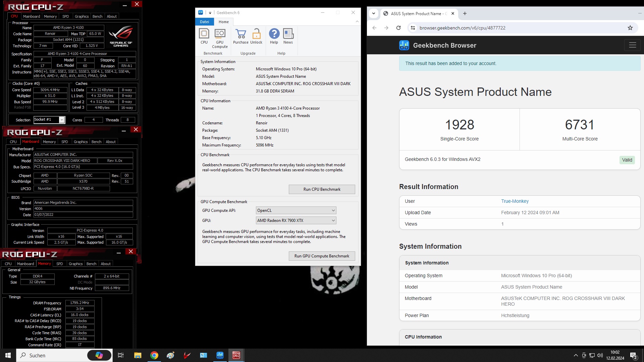This screenshot has height=362, width=644.
Task: Switch to Mainboard tab in top CPU-Z window
Action: point(32,16)
